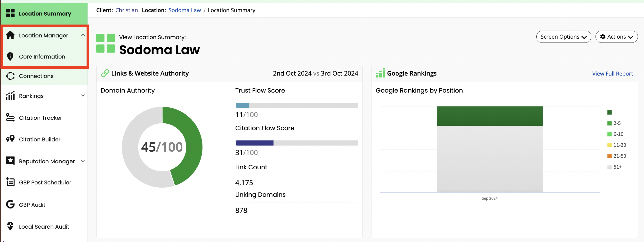Screen dimensions: 644x242
Task: Select Core Information menu item
Action: coord(44,57)
